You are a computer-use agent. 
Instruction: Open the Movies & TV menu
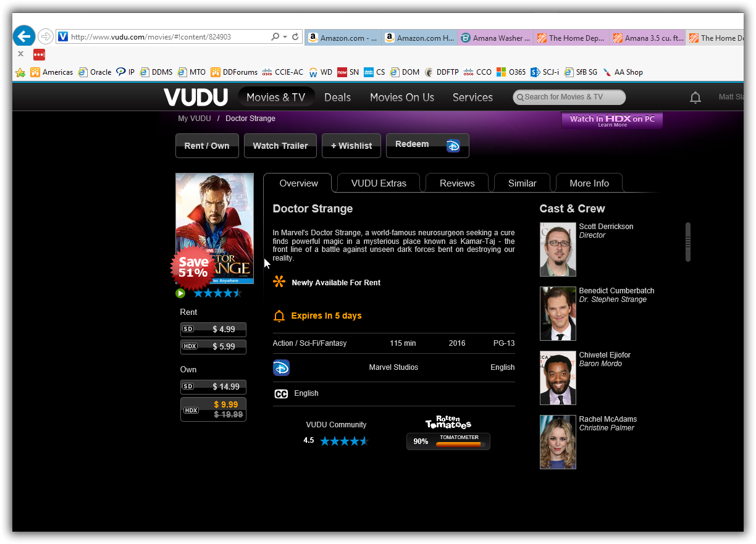point(275,97)
